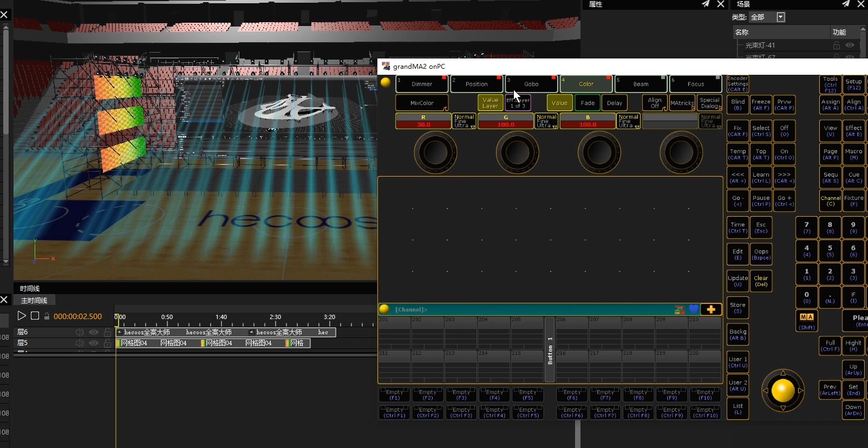Open the MAtricks button
The image size is (868, 448).
point(682,103)
